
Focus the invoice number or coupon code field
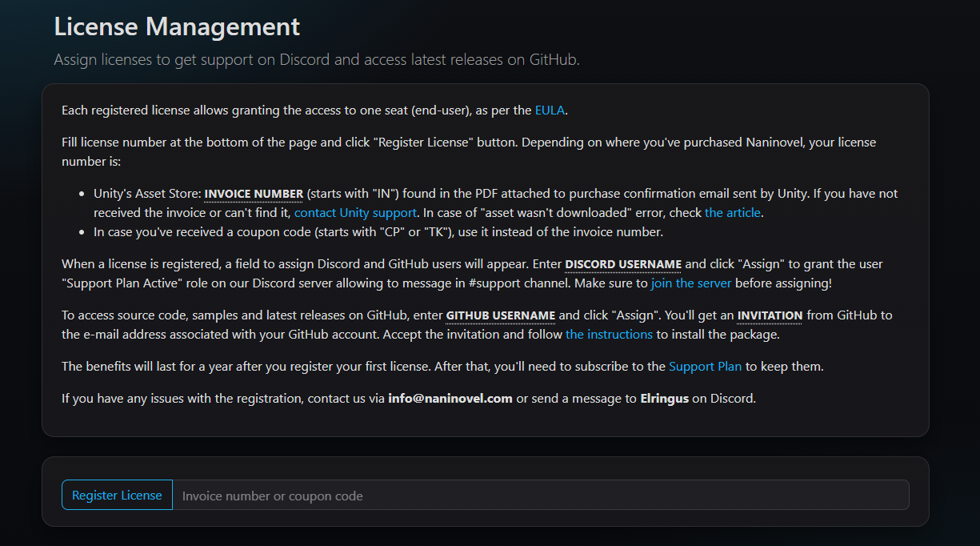(x=541, y=496)
